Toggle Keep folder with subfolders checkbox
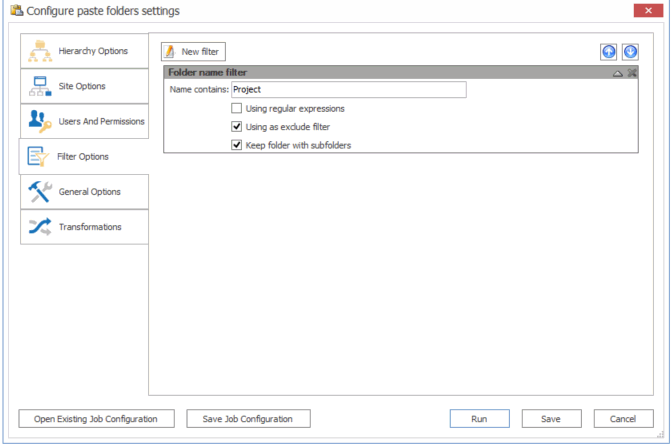 (x=237, y=145)
